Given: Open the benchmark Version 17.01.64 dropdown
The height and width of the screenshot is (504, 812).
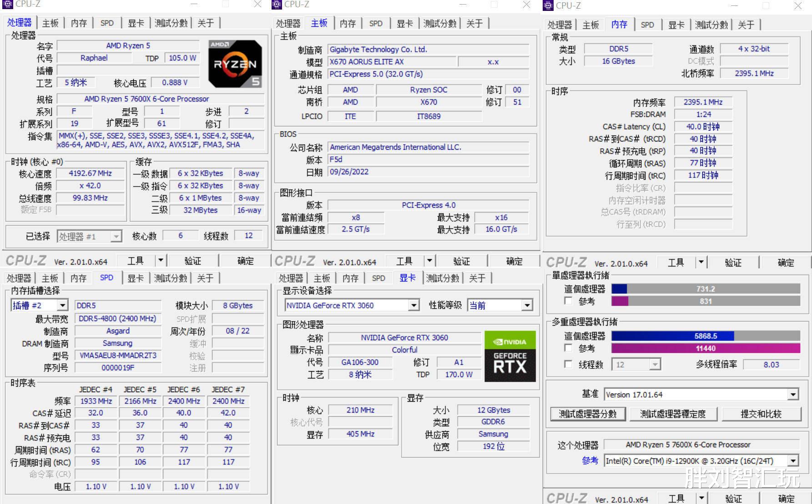Looking at the screenshot, I should (x=793, y=394).
